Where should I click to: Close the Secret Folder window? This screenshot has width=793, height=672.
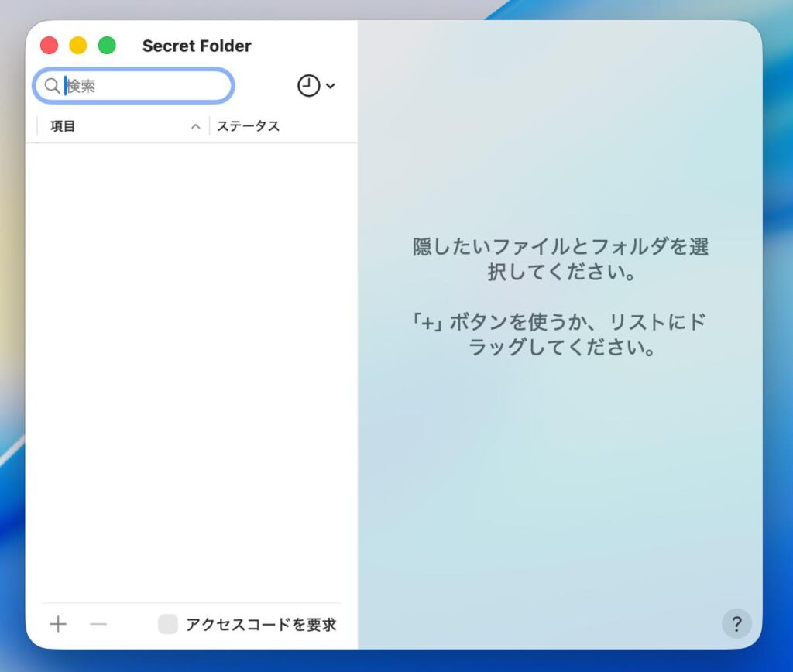(50, 46)
